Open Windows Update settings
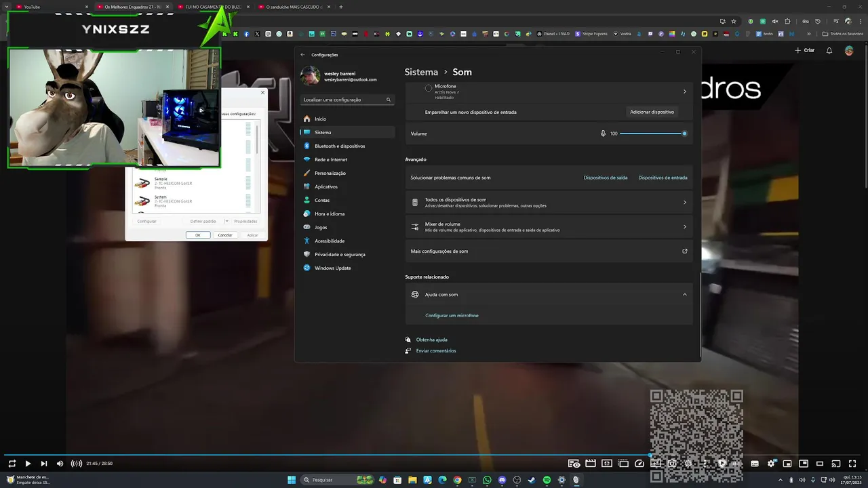 (x=347, y=268)
